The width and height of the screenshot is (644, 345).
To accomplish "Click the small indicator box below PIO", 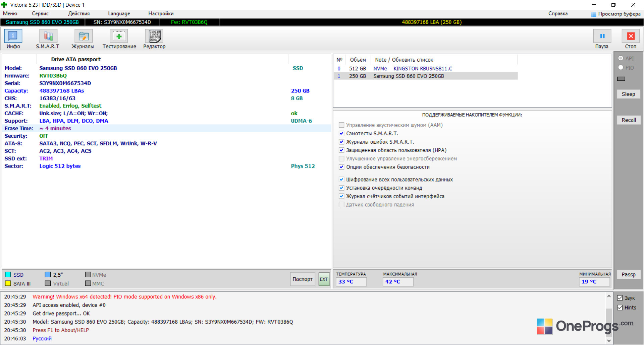I will coord(621,79).
